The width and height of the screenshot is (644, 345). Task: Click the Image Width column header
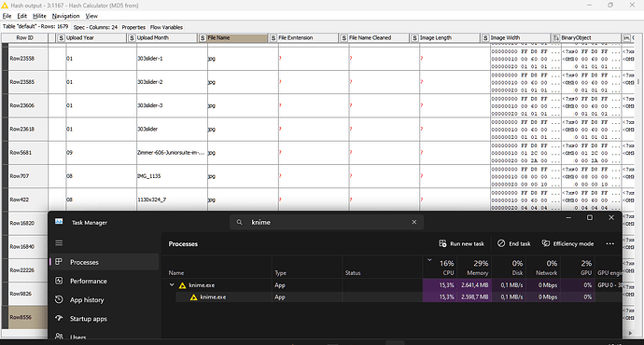click(x=515, y=37)
